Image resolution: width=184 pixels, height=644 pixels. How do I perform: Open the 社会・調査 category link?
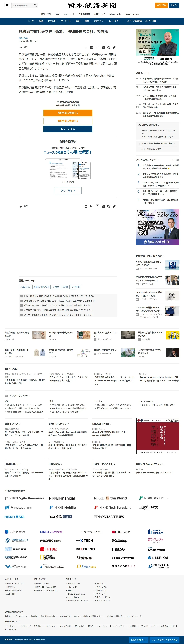click(23, 38)
